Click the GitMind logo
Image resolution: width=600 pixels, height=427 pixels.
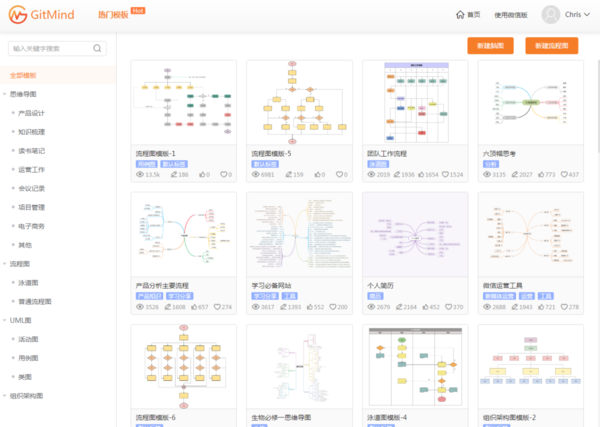tap(41, 15)
